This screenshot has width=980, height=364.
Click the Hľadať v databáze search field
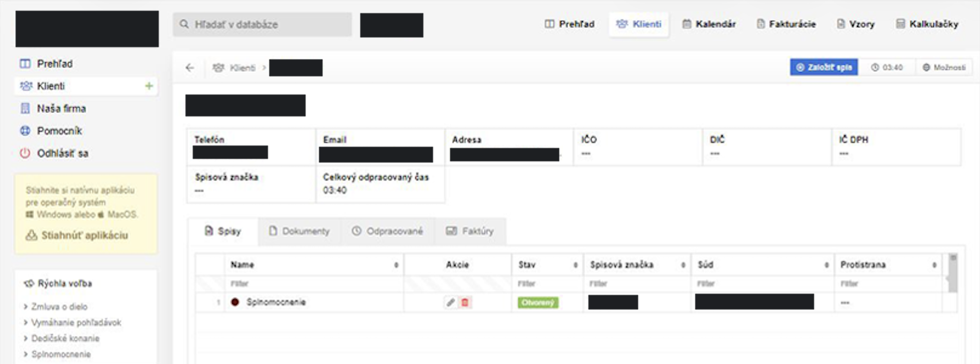point(268,24)
